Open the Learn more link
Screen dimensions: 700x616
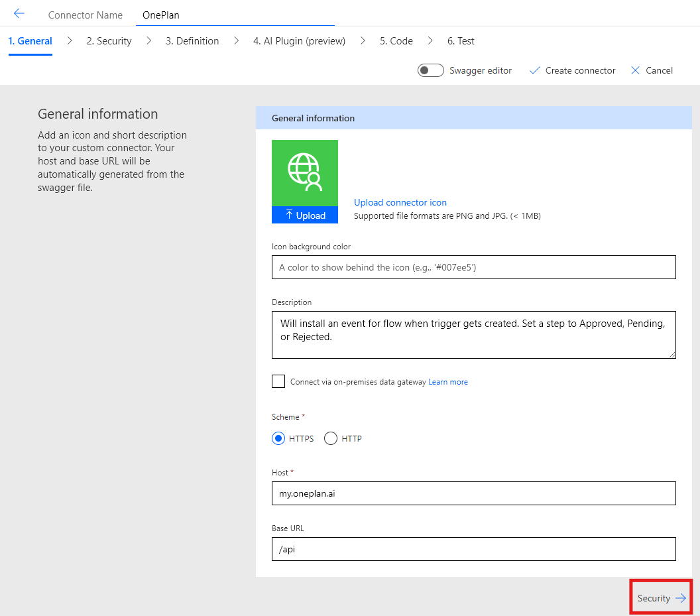(x=448, y=381)
